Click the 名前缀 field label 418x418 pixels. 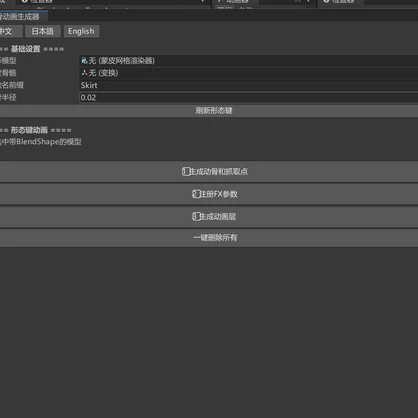tap(12, 85)
